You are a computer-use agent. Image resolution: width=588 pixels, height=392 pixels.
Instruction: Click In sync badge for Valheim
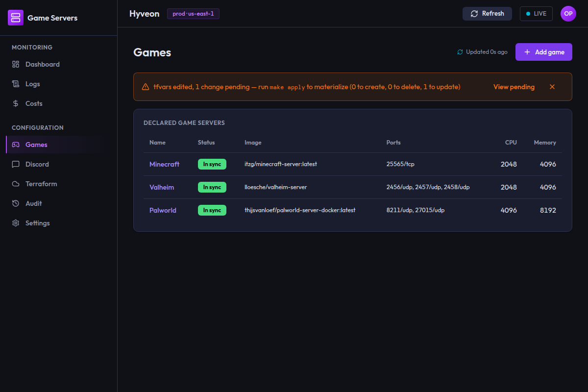(212, 187)
